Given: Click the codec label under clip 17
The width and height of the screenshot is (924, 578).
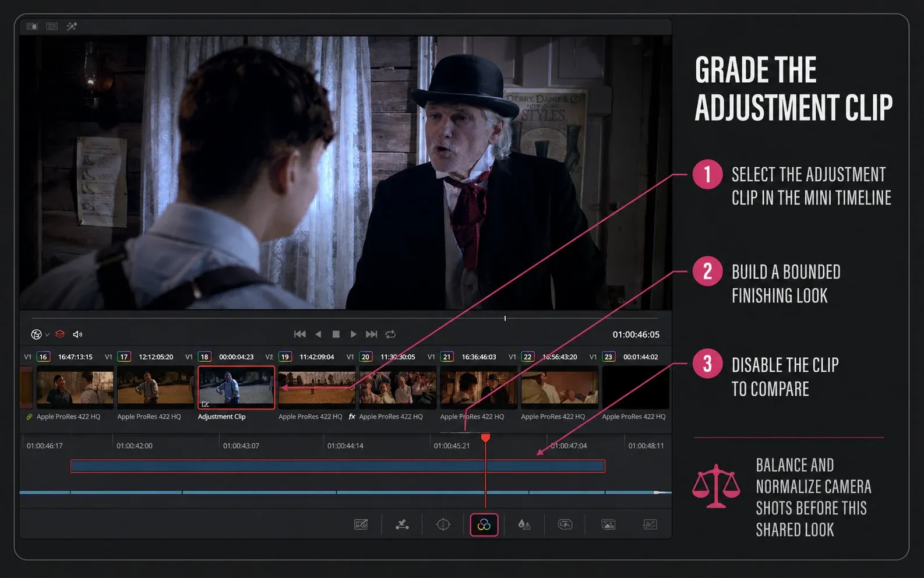Looking at the screenshot, I should click(149, 417).
